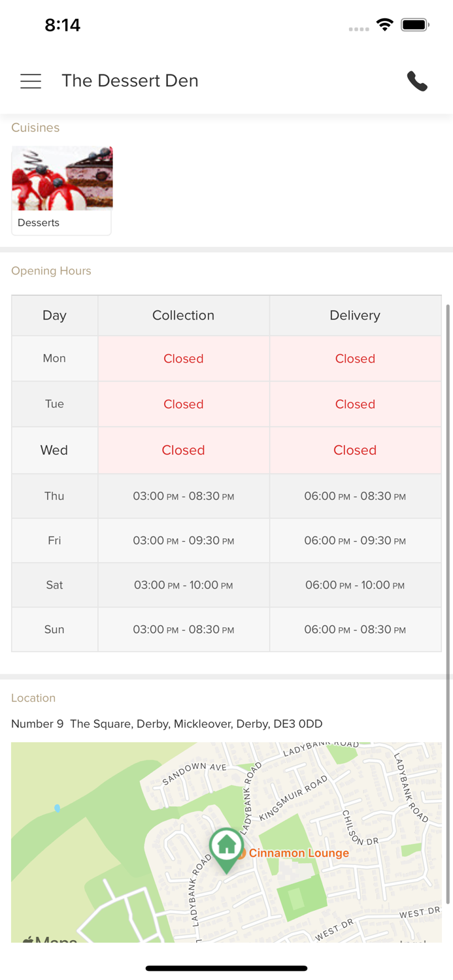
Task: Open the hamburger menu
Action: coord(31,81)
